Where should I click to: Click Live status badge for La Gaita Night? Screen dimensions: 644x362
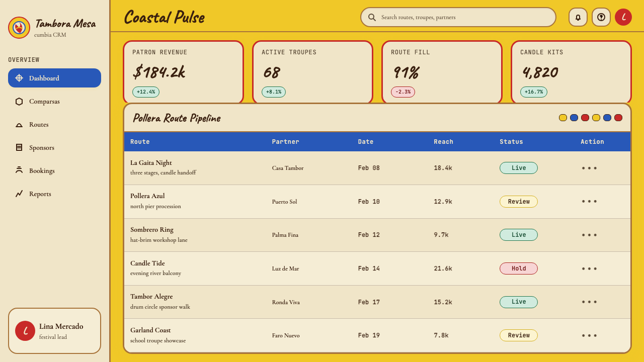(x=519, y=168)
